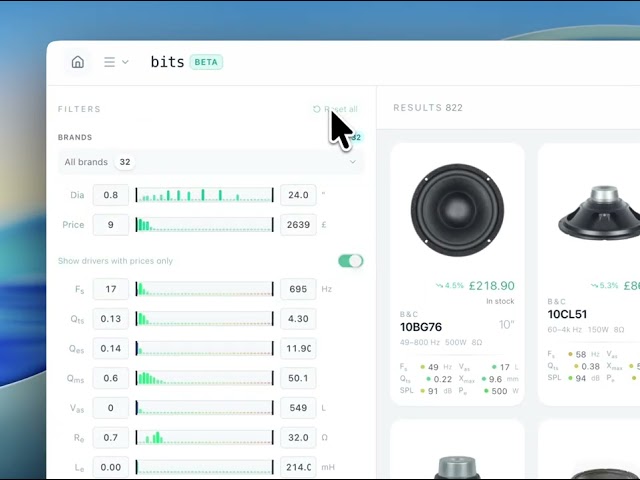Click the Vas maximum field 549

point(298,408)
